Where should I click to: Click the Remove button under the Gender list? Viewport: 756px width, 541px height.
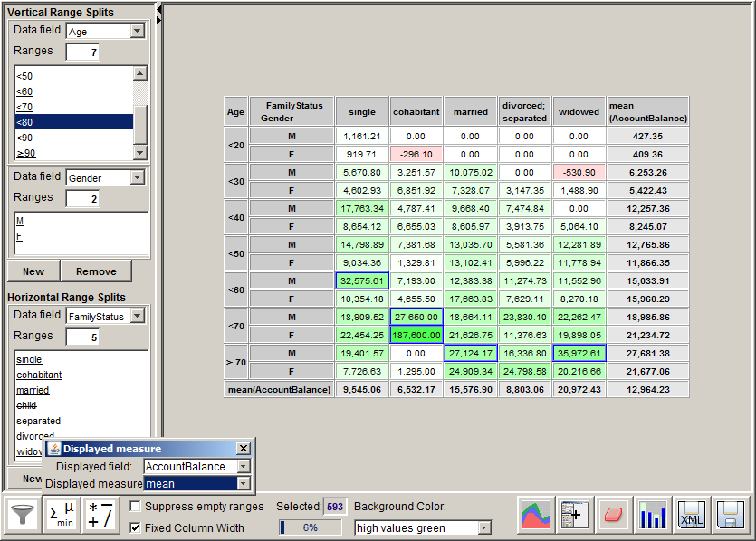(x=96, y=271)
